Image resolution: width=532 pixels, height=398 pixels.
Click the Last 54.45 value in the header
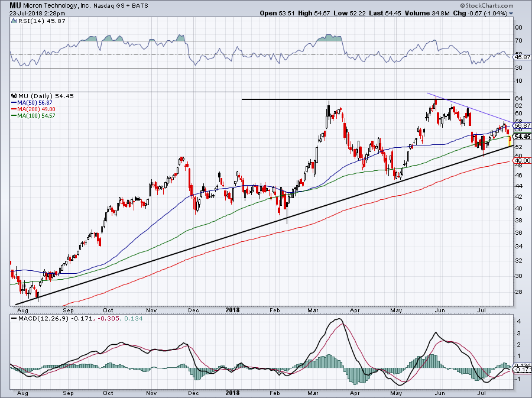coord(385,13)
